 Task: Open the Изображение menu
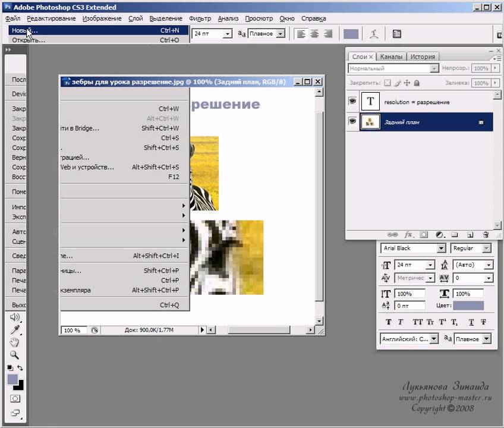coord(102,18)
